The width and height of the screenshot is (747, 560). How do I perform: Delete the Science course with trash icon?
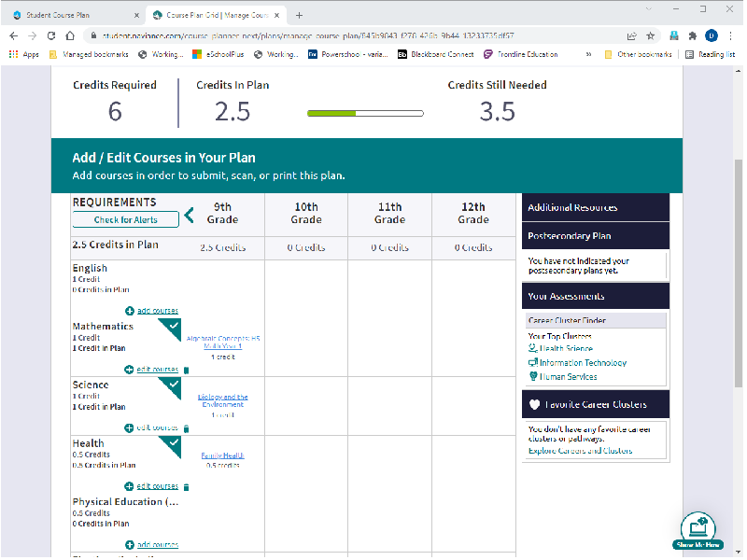tap(186, 428)
